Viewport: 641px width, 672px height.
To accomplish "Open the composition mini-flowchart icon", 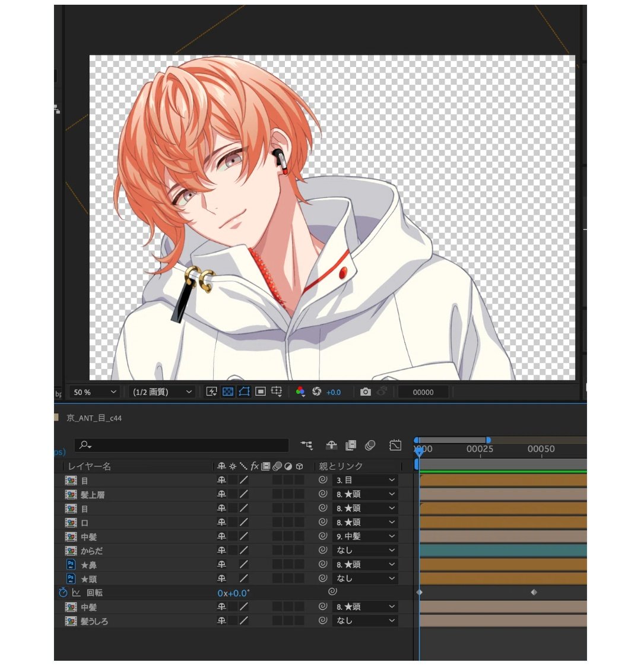I will [307, 445].
